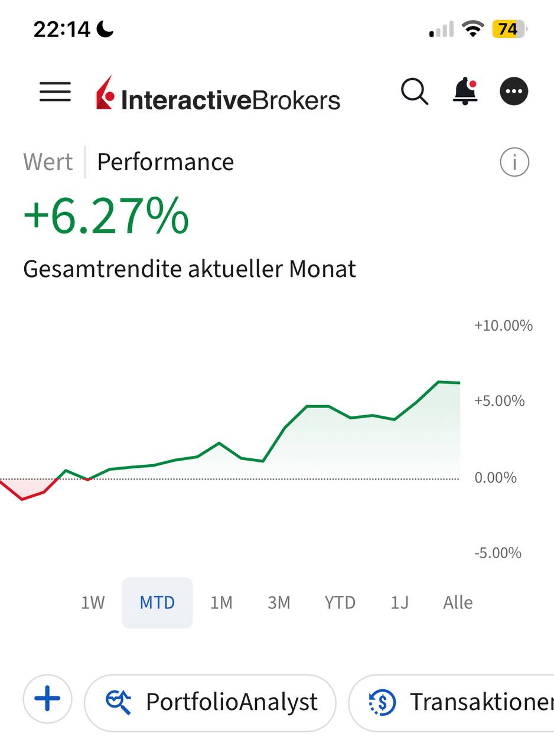Tap the PortfolioAnalyst chart-magnifier icon
554x756 pixels.
click(x=118, y=702)
